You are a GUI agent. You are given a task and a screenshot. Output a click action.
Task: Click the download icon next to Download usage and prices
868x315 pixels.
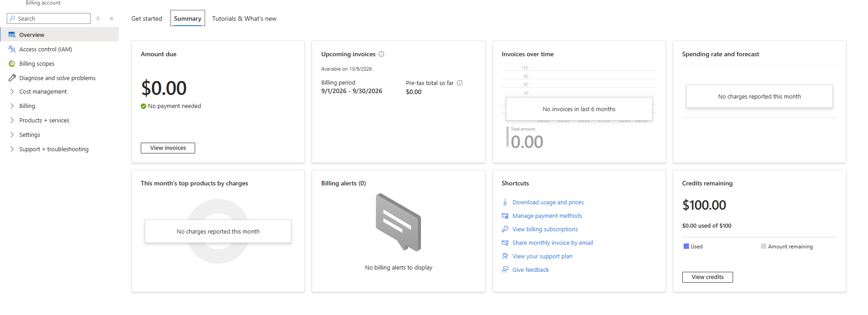(x=505, y=202)
